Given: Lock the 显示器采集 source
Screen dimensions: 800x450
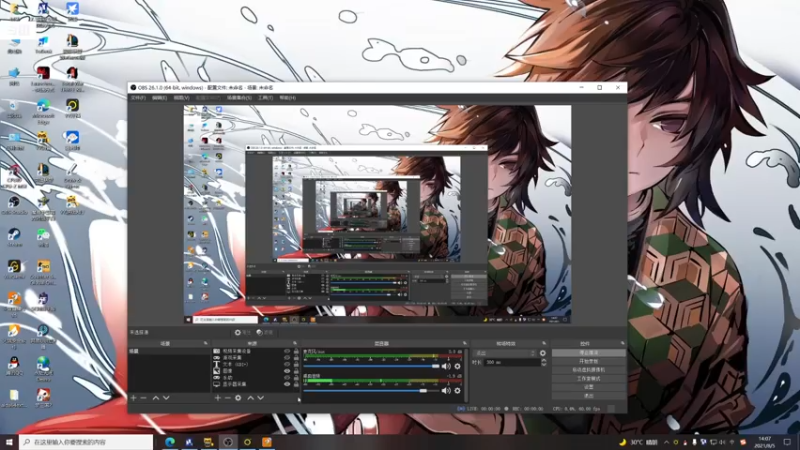Looking at the screenshot, I should (x=296, y=384).
